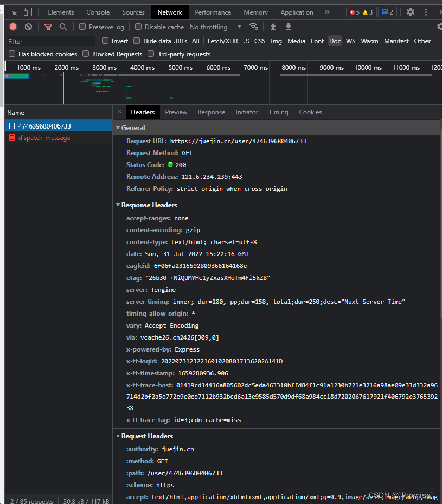Open the issues counter badge

point(387,12)
